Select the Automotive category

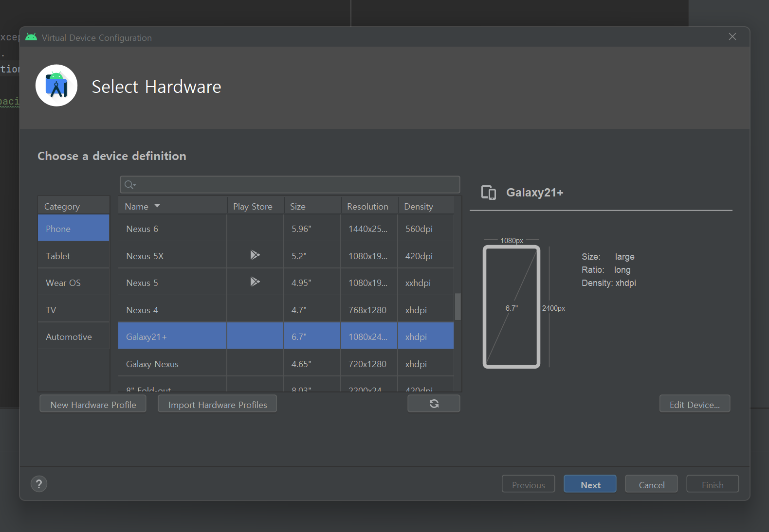73,336
